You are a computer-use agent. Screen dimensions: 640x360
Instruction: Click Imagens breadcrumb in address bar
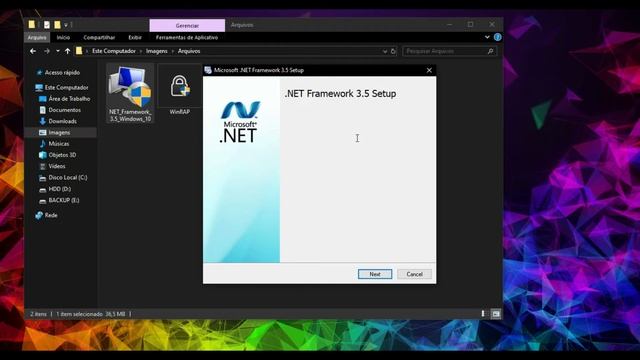click(x=157, y=51)
